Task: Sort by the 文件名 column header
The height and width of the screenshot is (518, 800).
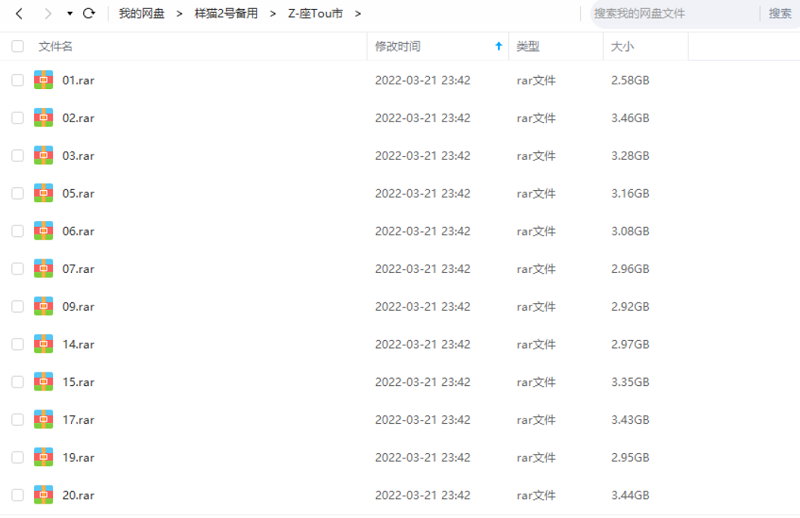Action: pos(55,46)
